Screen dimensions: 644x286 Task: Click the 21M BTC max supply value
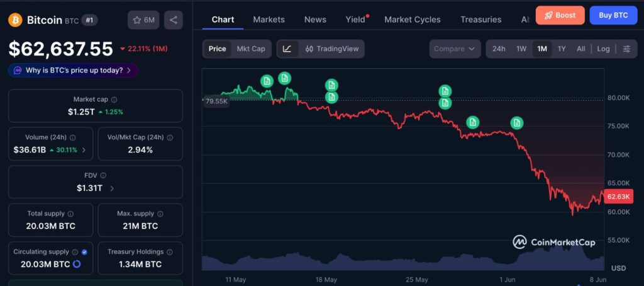pyautogui.click(x=140, y=226)
